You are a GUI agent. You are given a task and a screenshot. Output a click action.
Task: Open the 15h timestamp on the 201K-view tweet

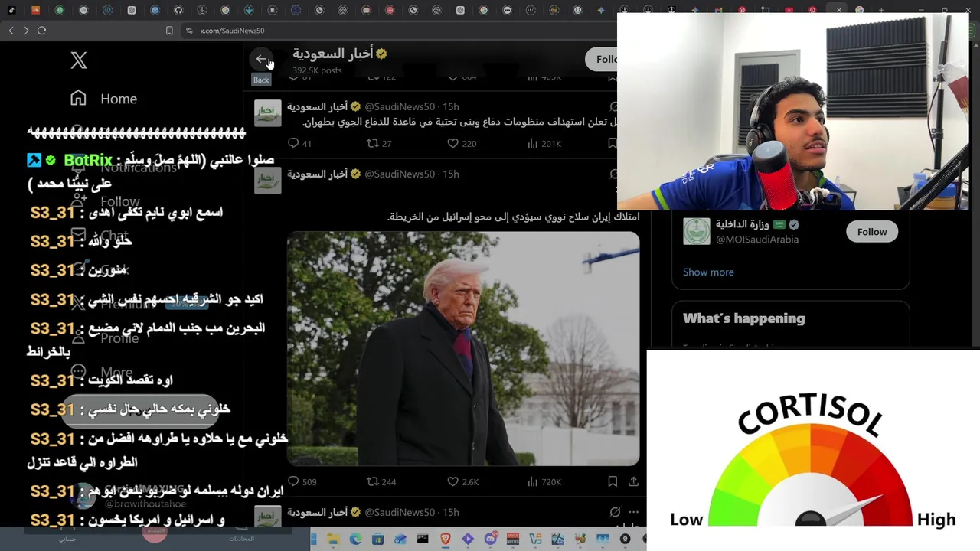coord(451,106)
